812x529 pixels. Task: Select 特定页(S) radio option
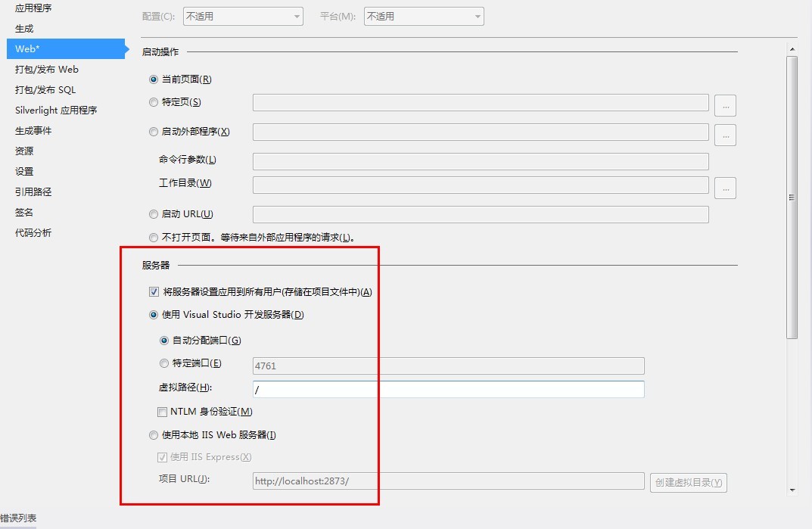click(154, 102)
